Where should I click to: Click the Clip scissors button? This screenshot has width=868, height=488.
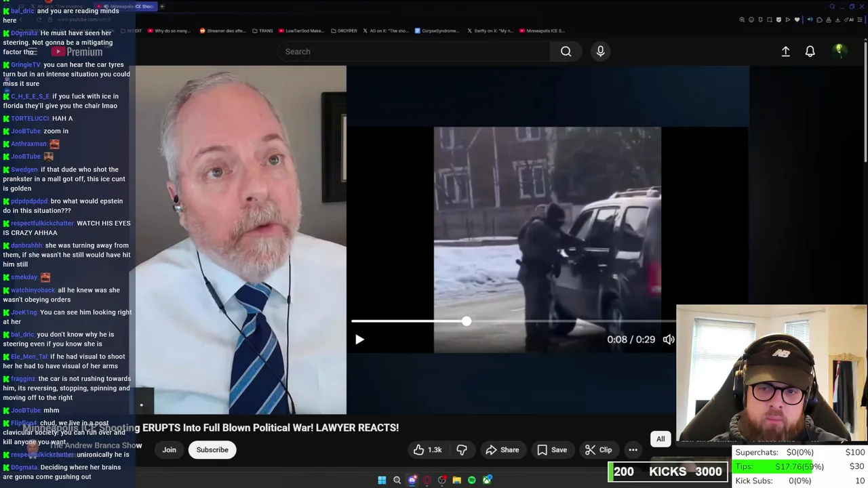coord(598,449)
